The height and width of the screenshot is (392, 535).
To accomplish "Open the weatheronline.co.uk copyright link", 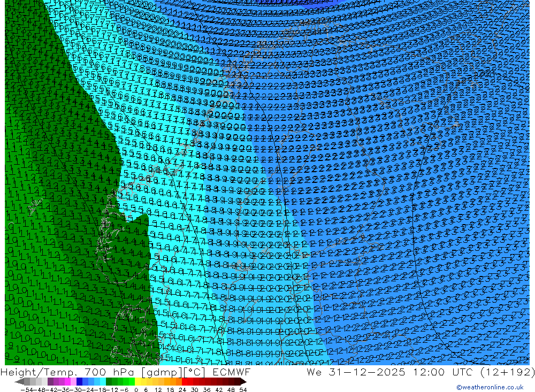I will click(490, 387).
